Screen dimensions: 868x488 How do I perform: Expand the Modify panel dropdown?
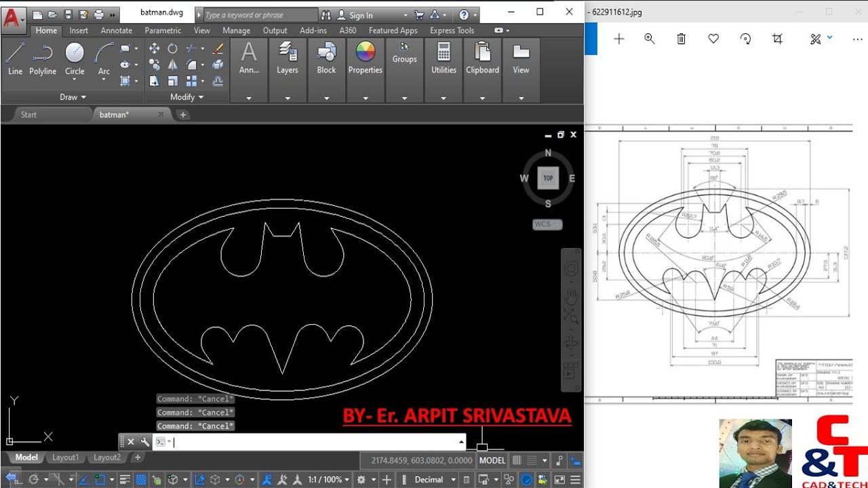(186, 97)
